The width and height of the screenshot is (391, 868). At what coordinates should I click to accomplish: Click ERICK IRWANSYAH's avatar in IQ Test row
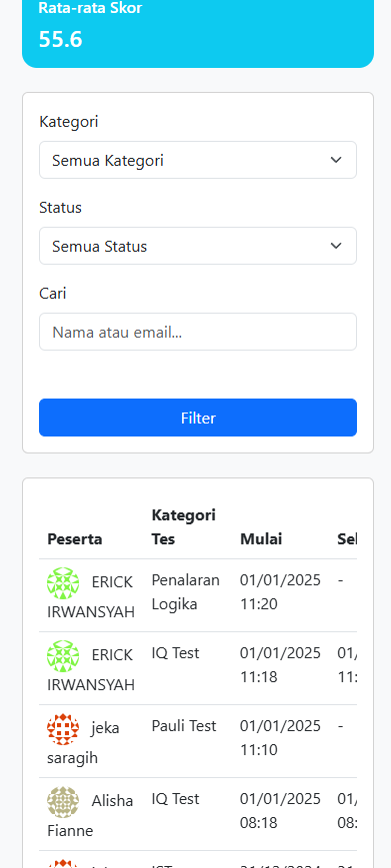click(x=63, y=656)
